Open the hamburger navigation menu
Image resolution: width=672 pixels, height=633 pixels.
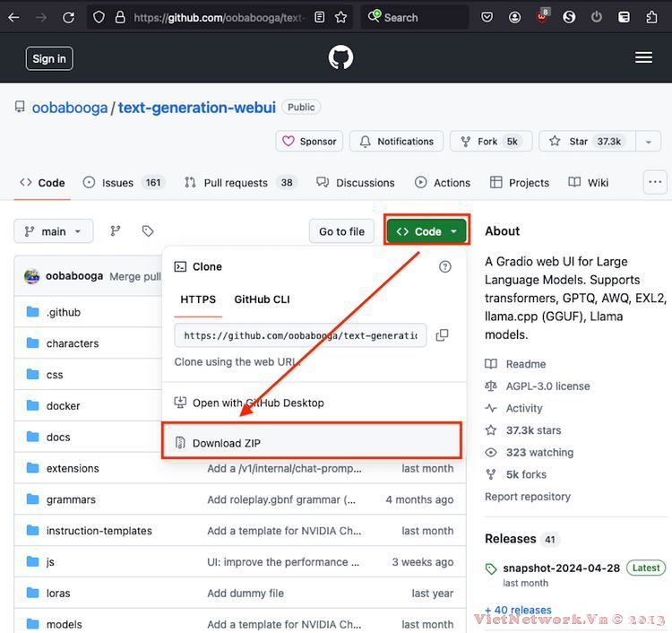643,57
